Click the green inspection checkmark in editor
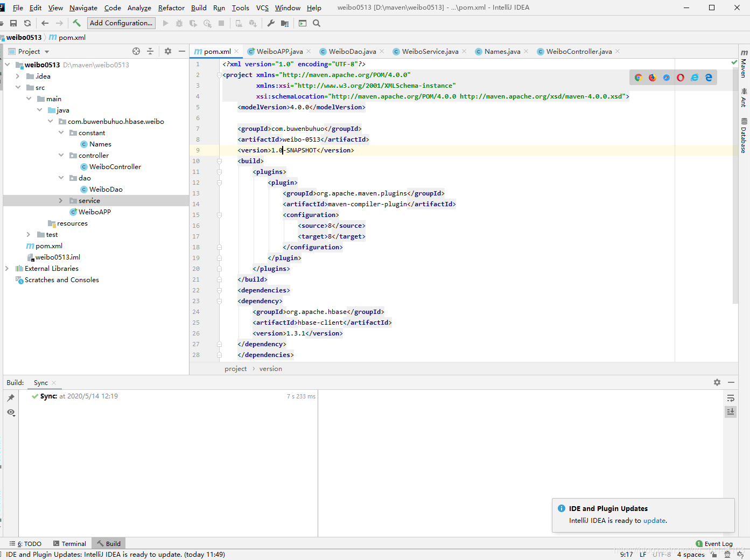The height and width of the screenshot is (560, 750). (x=734, y=63)
